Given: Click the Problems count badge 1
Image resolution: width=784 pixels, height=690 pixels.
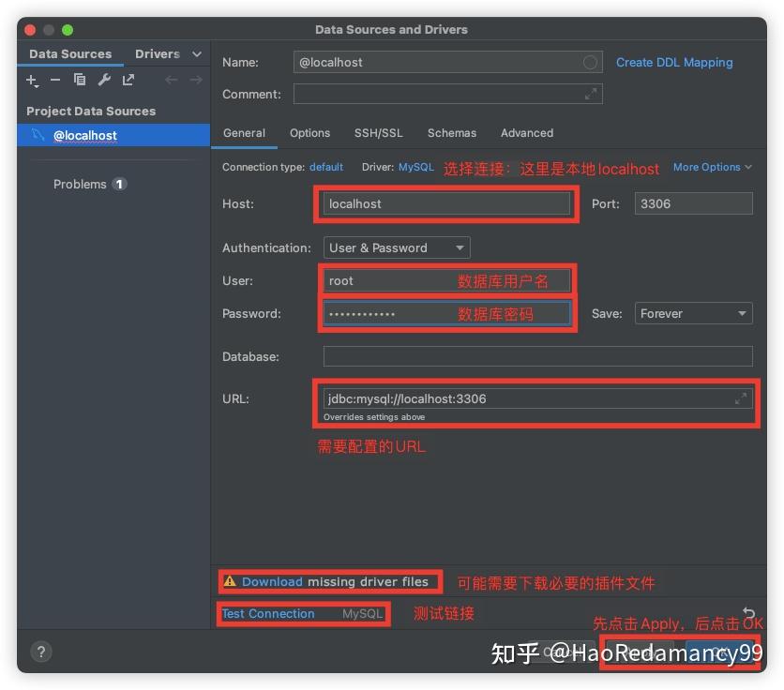Looking at the screenshot, I should pos(119,184).
